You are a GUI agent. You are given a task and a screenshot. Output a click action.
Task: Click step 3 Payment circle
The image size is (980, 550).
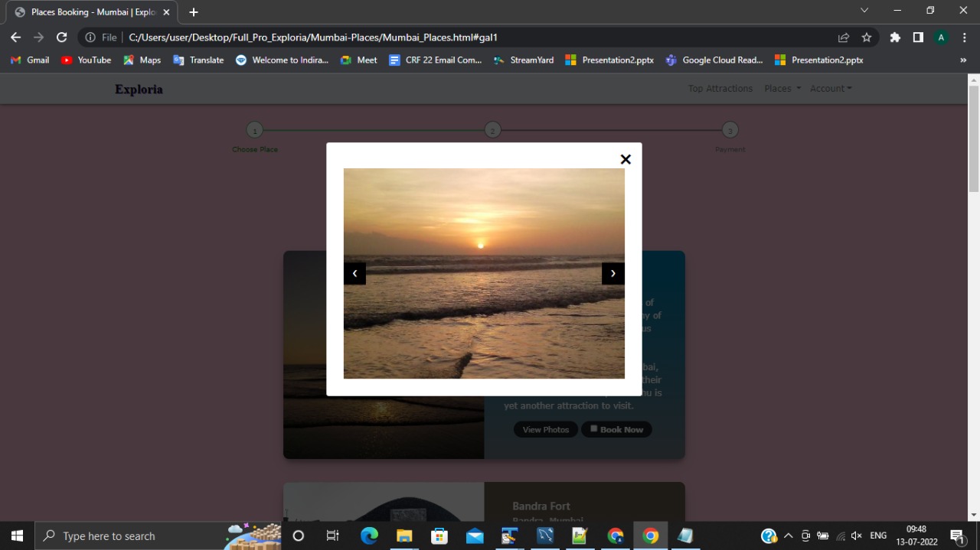tap(730, 130)
